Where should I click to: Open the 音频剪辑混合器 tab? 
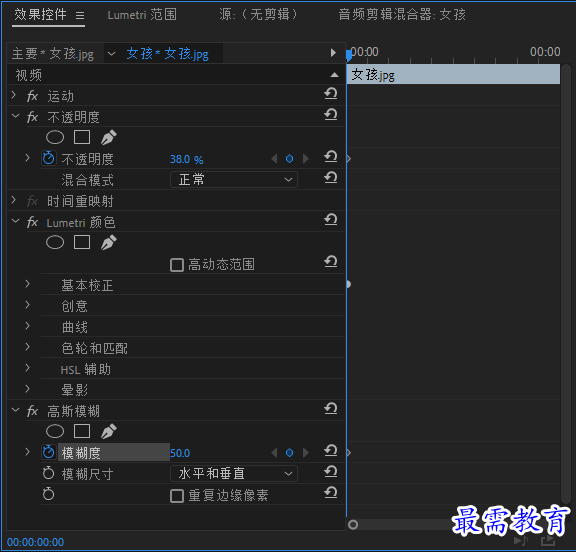click(402, 15)
